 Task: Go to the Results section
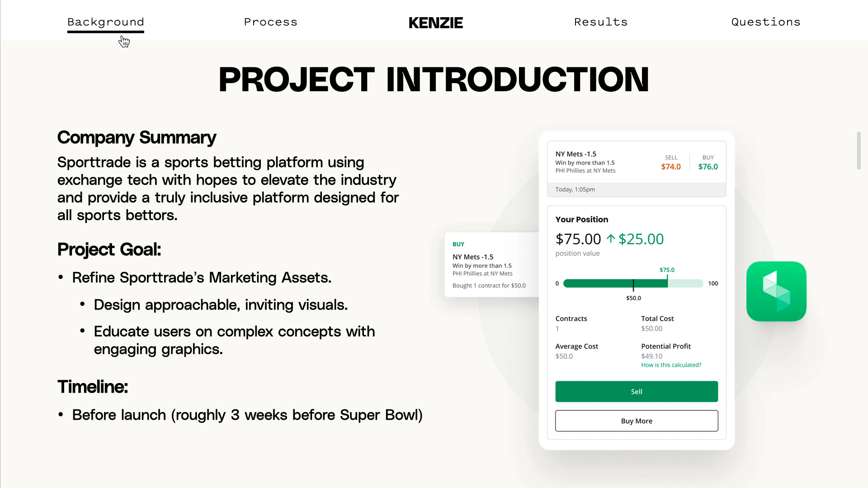tap(601, 22)
